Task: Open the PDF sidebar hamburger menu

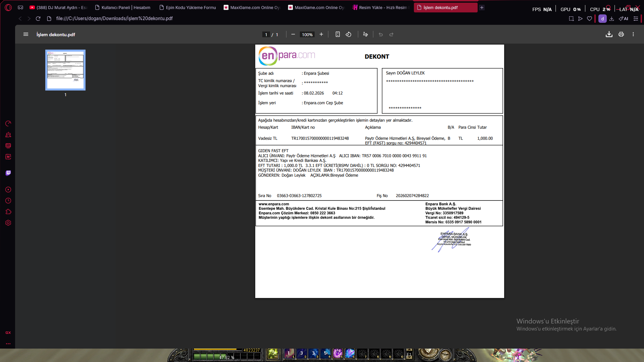Action: pos(26,34)
